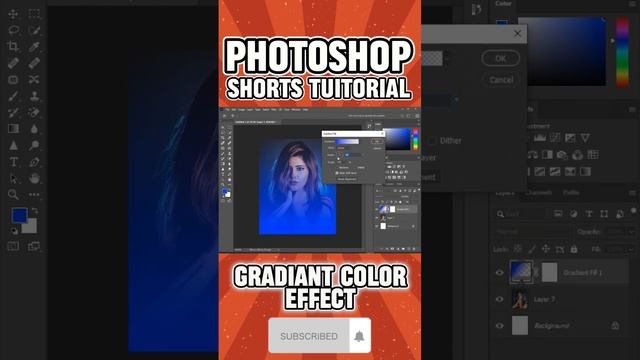Add a Levels histogram adjustment
The height and width of the screenshot is (360, 640).
point(540,138)
